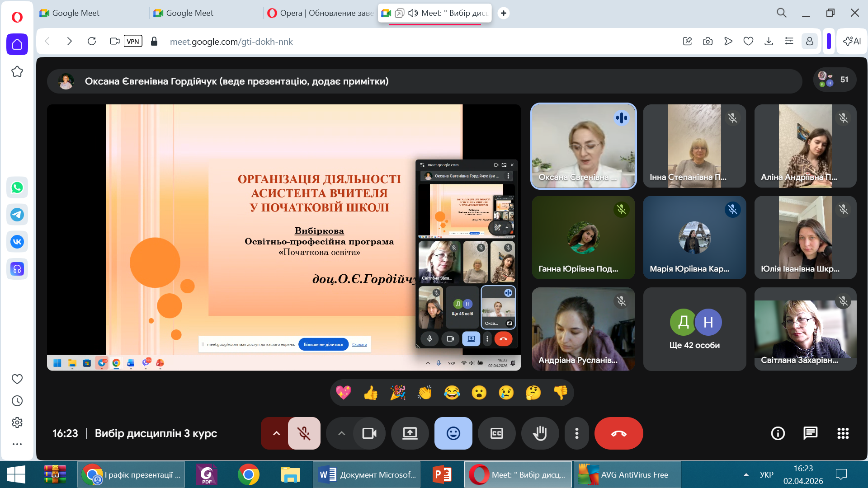
Task: Open the Opera AI assistant button
Action: click(852, 42)
